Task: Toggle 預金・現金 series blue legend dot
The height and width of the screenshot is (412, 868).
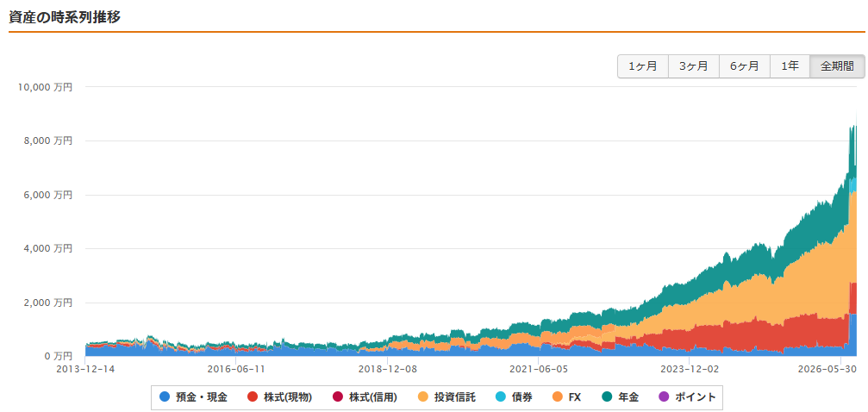Action: (x=164, y=396)
